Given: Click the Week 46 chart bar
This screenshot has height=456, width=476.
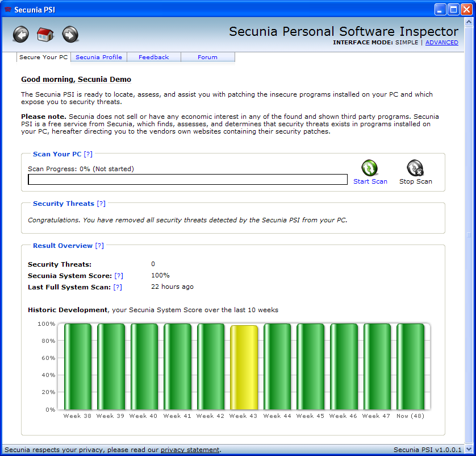Looking at the screenshot, I should pos(344,367).
